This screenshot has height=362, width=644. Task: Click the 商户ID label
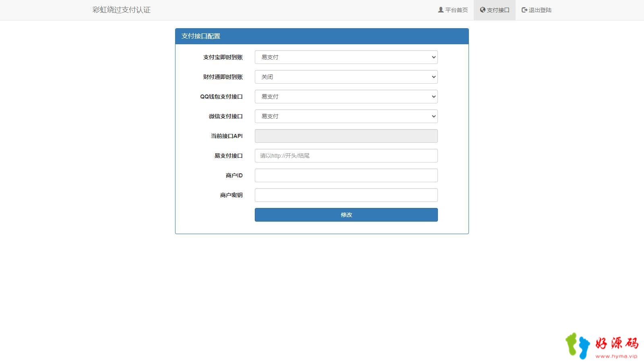pyautogui.click(x=234, y=175)
